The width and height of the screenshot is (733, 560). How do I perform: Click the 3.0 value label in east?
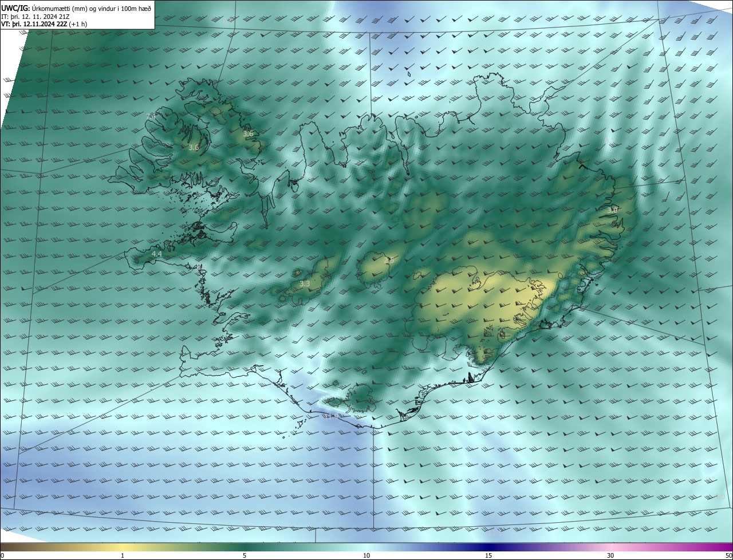(x=612, y=211)
